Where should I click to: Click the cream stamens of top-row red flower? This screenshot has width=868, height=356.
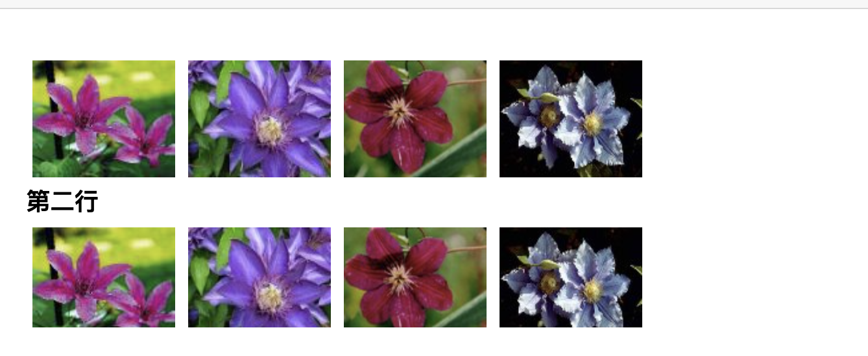tap(400, 111)
